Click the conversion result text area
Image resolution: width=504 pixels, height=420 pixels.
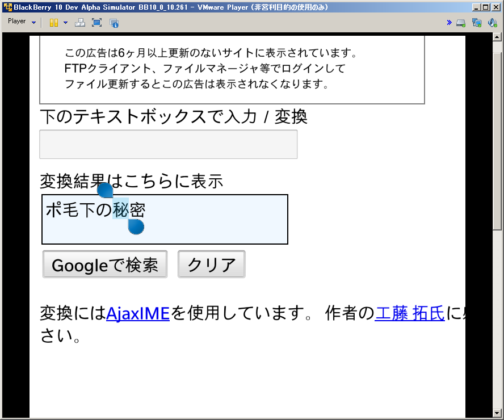click(x=165, y=220)
